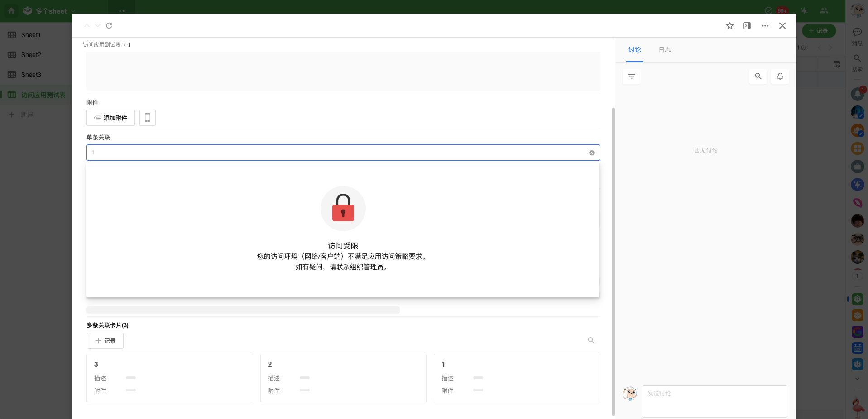Go to the previous record arrow

click(x=87, y=26)
